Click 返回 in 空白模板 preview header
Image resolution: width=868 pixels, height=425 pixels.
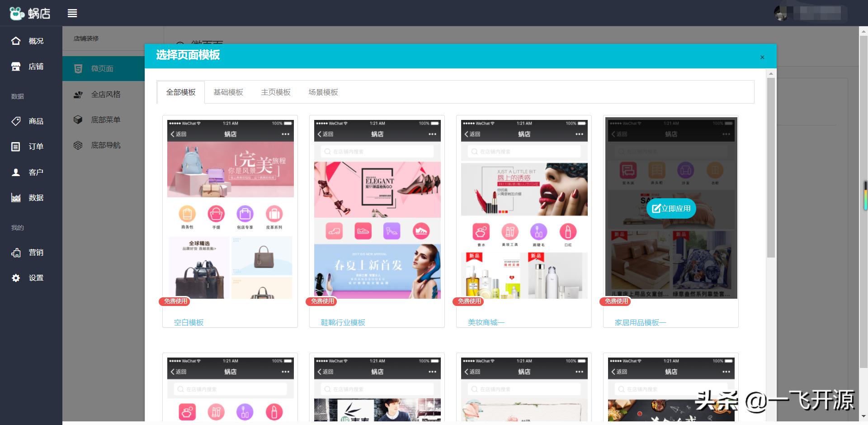click(179, 134)
